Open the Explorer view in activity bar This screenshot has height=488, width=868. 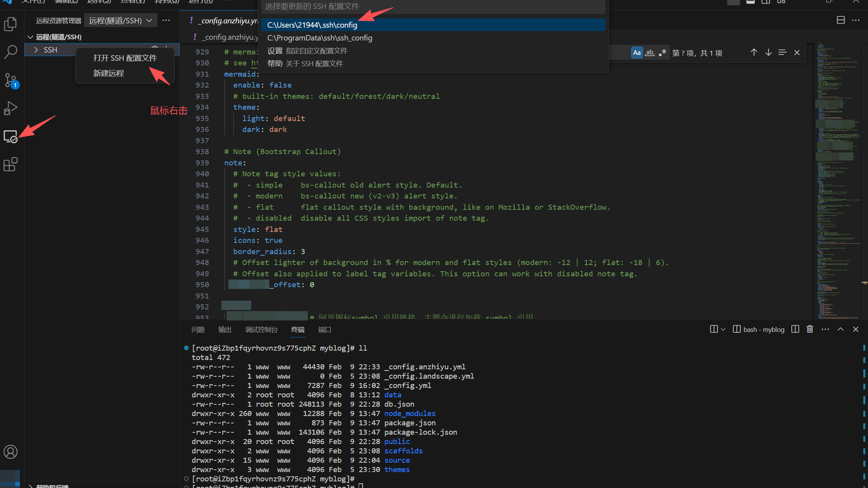point(11,24)
